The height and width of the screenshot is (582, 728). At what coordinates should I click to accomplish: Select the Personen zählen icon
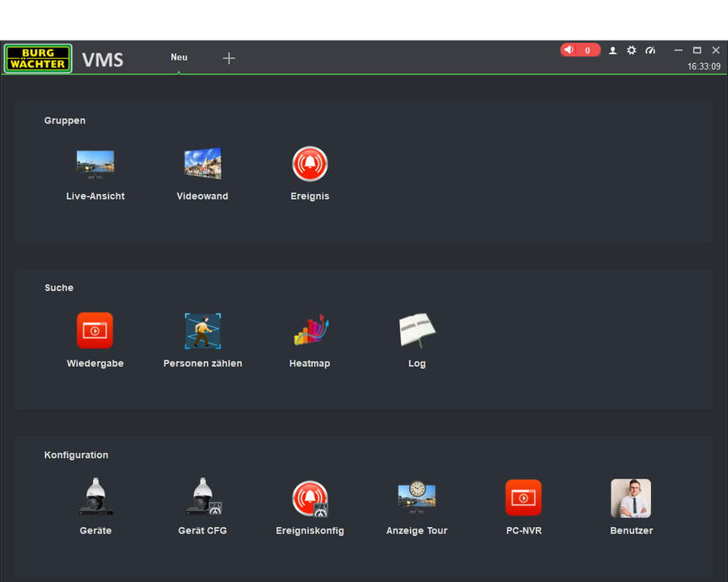(202, 331)
